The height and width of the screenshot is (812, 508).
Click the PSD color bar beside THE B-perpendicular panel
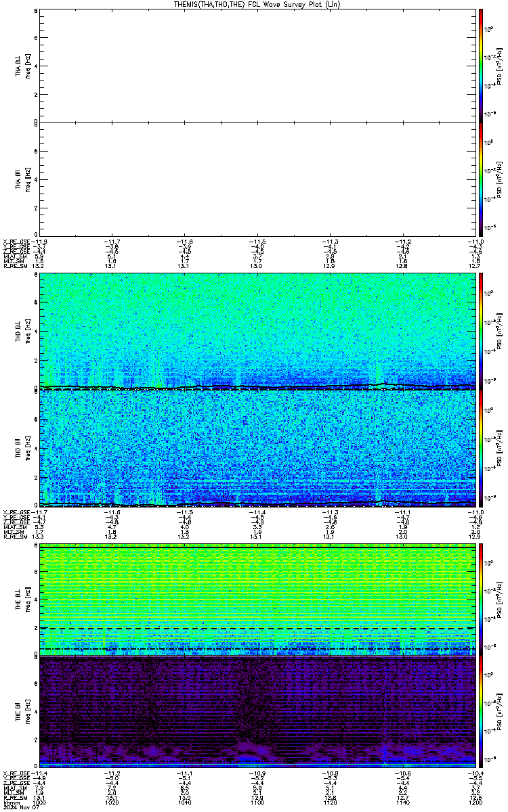481,600
